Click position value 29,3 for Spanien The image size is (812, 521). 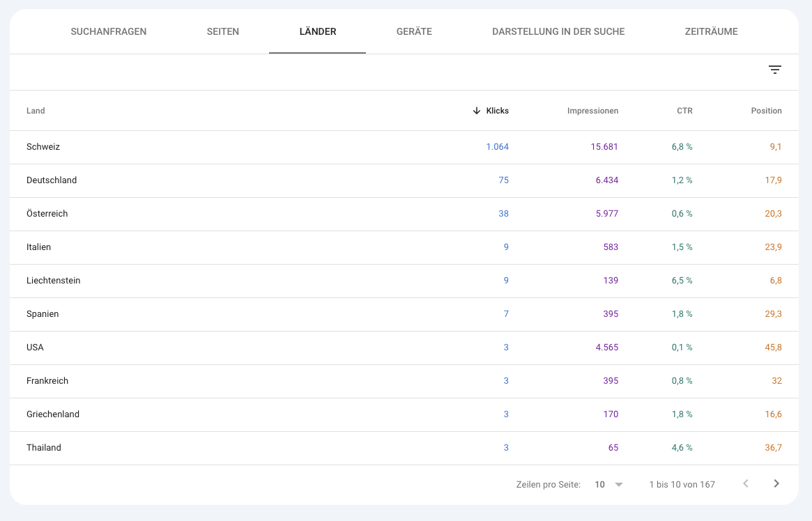[773, 314]
